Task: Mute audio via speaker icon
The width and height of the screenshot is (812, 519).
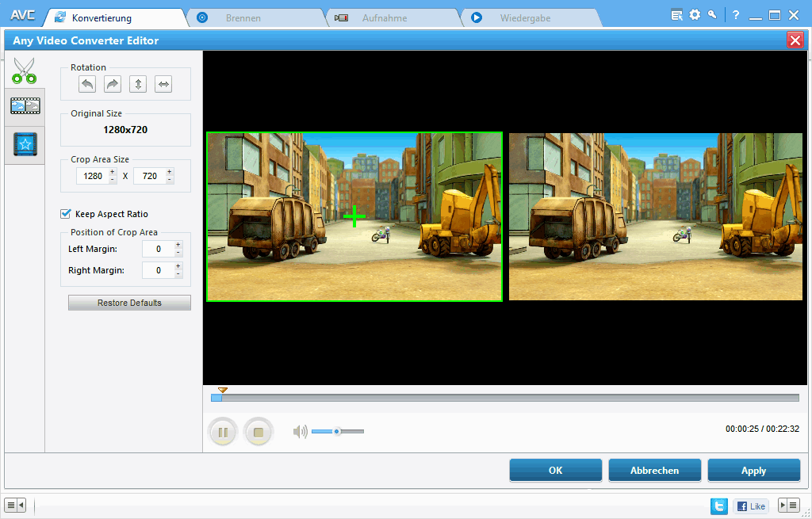Action: click(300, 431)
